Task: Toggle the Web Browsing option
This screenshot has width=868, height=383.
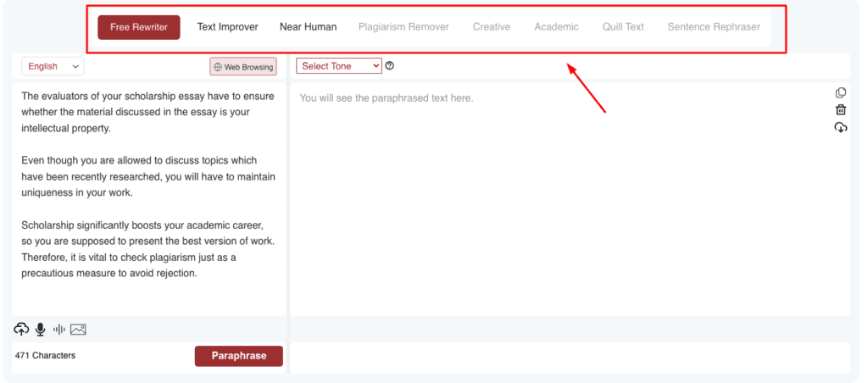Action: point(243,66)
